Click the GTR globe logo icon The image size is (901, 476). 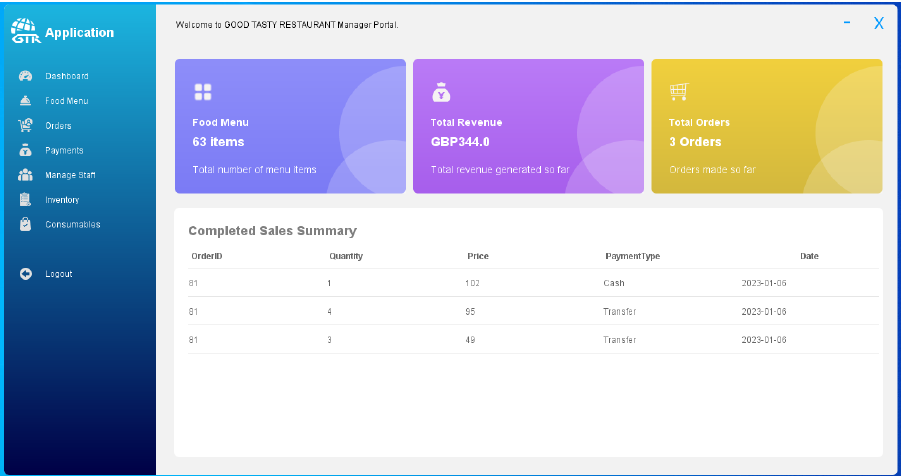25,32
